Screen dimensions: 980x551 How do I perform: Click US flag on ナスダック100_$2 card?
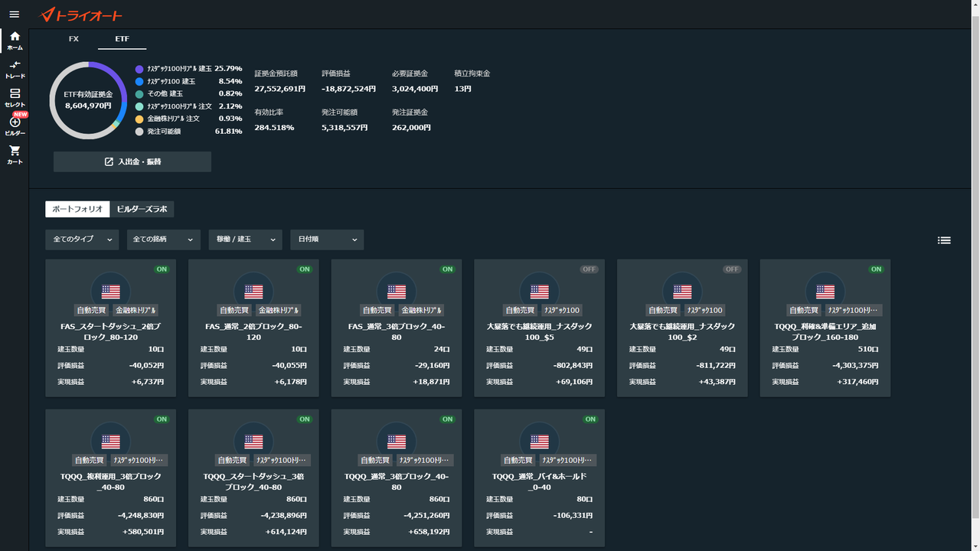tap(682, 292)
